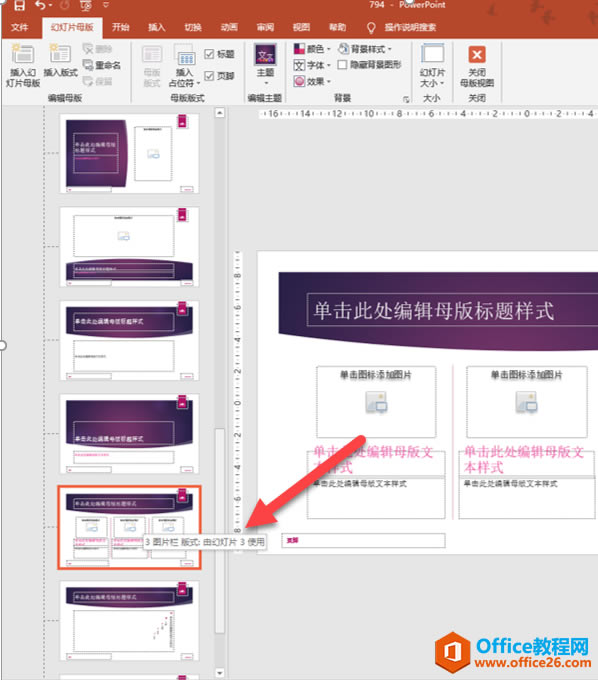This screenshot has width=598, height=680.
Task: Enable Hide Background Graphics checkbox
Action: click(x=342, y=65)
